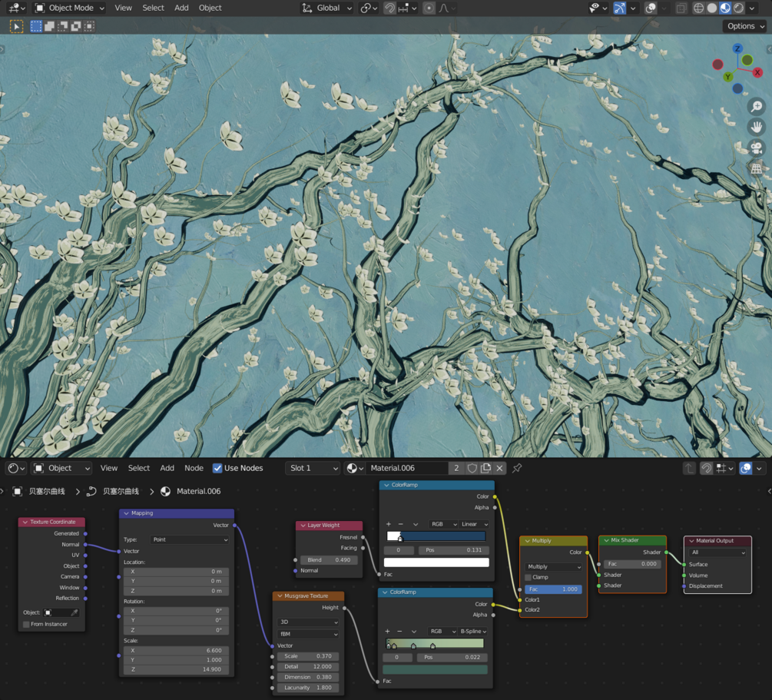
Task: Expand the fBM type dropdown in Musgrave
Action: tap(308, 634)
